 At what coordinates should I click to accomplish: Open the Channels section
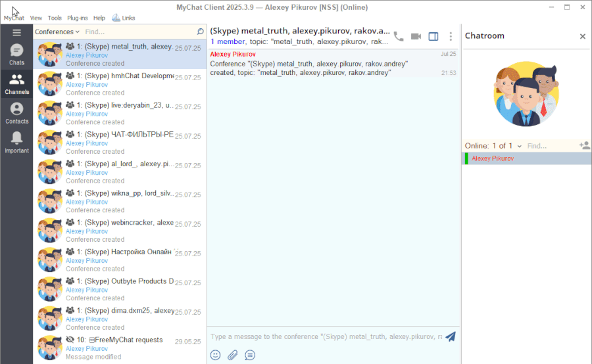16,83
